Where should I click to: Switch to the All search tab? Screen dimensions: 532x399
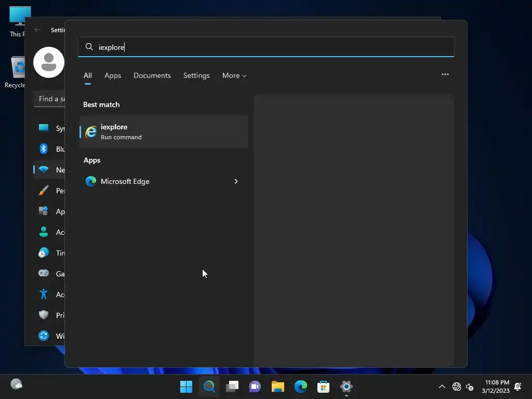(87, 76)
